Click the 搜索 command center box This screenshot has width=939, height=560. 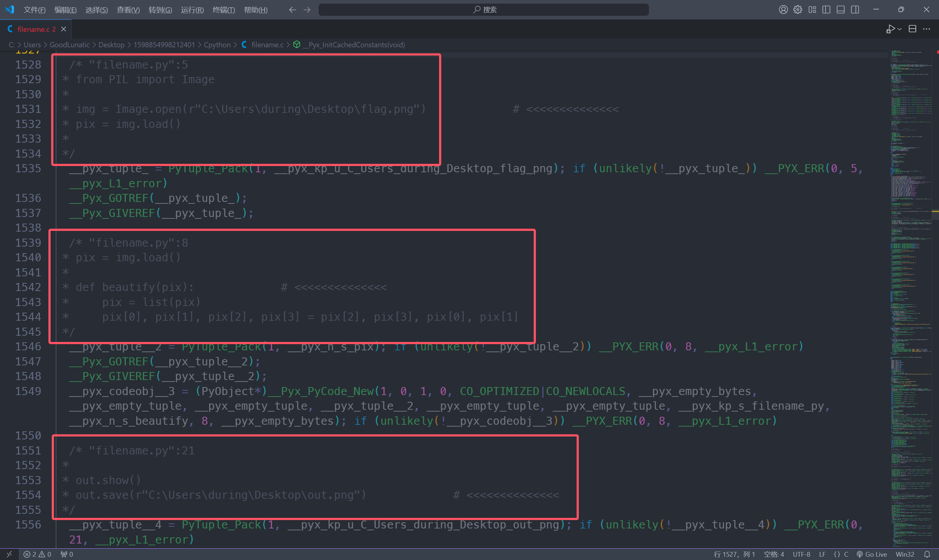click(x=484, y=10)
